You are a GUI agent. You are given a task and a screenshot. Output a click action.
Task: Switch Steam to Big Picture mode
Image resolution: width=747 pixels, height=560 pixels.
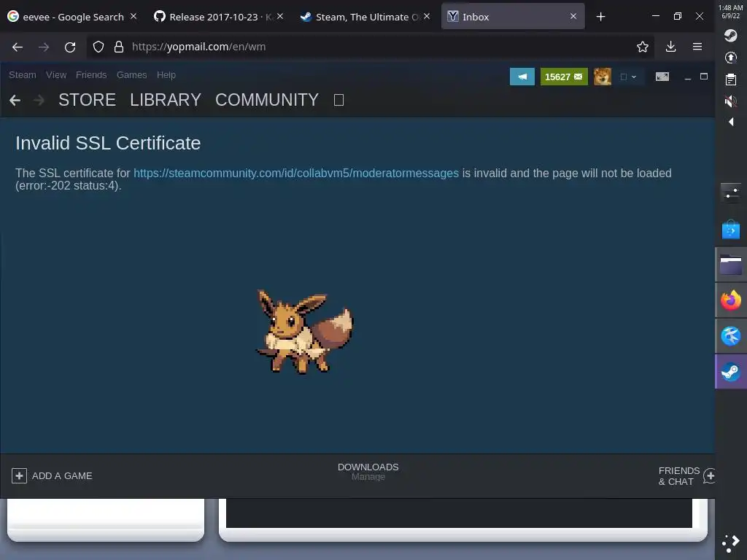point(662,77)
